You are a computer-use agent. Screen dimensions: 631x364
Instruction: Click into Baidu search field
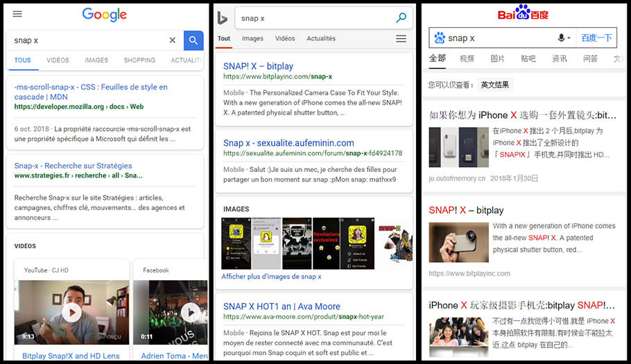(501, 38)
